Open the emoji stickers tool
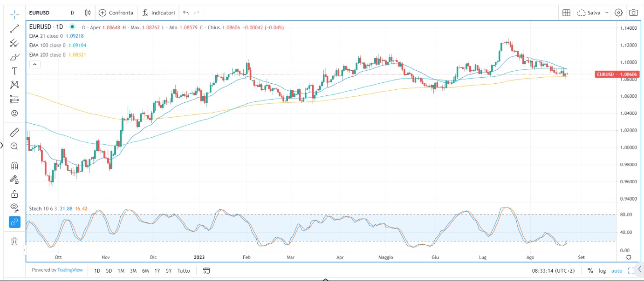Viewport: 644px width, 281px height. tap(14, 113)
